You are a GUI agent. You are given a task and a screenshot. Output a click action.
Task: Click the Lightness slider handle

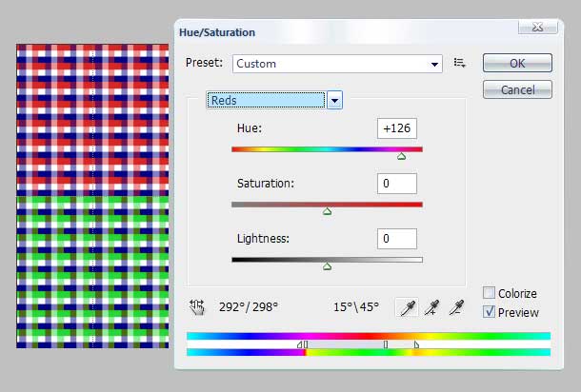point(327,266)
